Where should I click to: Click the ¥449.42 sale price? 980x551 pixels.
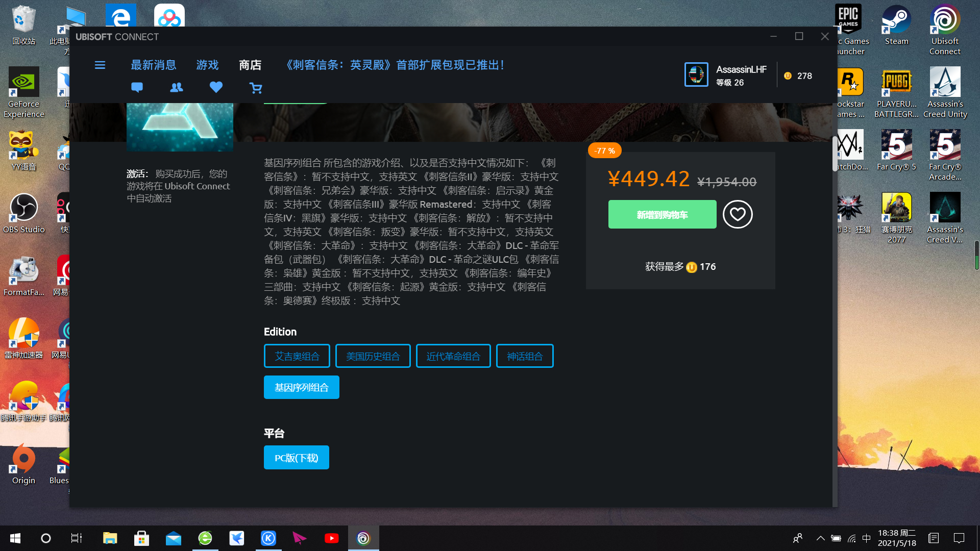(x=649, y=179)
